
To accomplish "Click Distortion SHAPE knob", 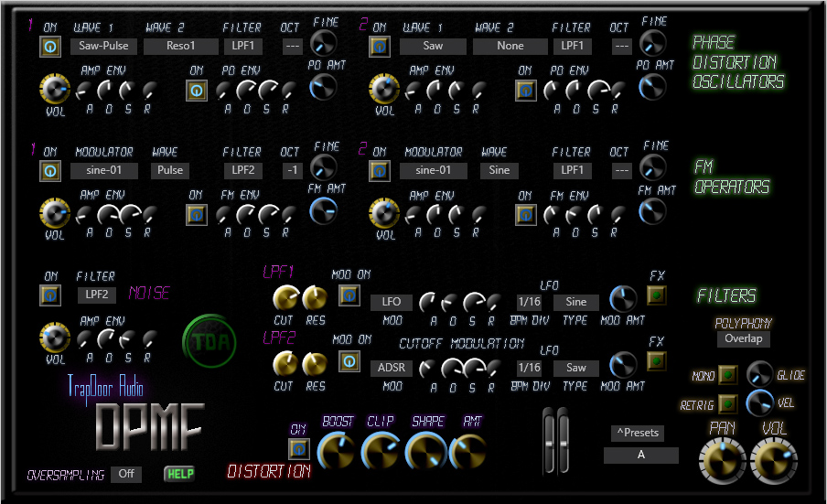I will [x=425, y=451].
